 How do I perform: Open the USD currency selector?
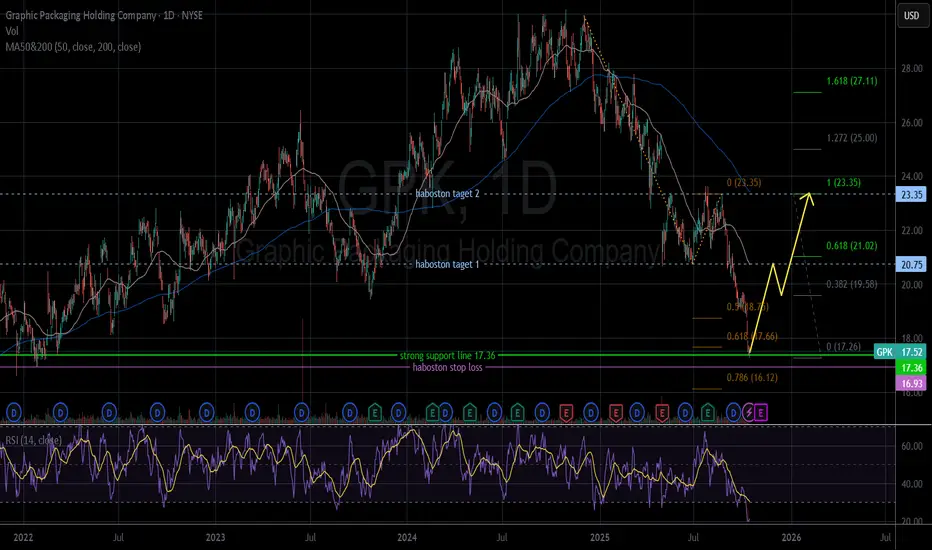tap(910, 15)
